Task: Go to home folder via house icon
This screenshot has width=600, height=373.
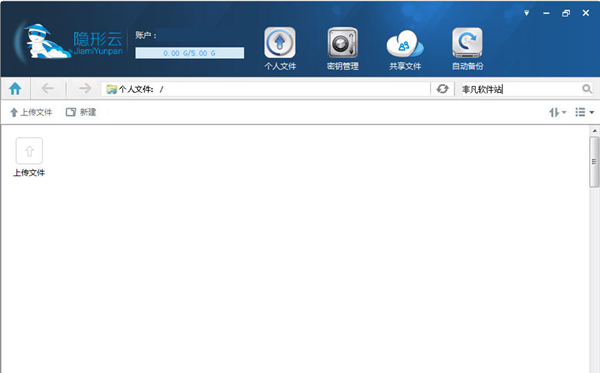Action: (x=15, y=89)
